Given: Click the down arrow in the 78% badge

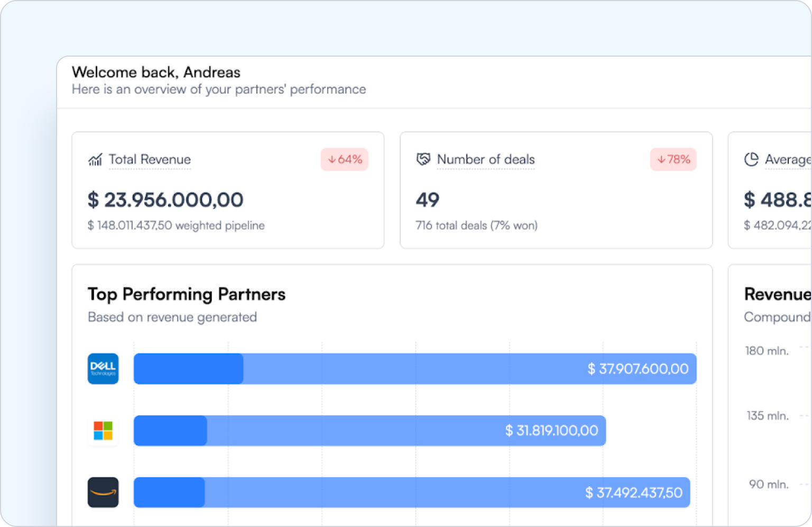Looking at the screenshot, I should click(660, 159).
